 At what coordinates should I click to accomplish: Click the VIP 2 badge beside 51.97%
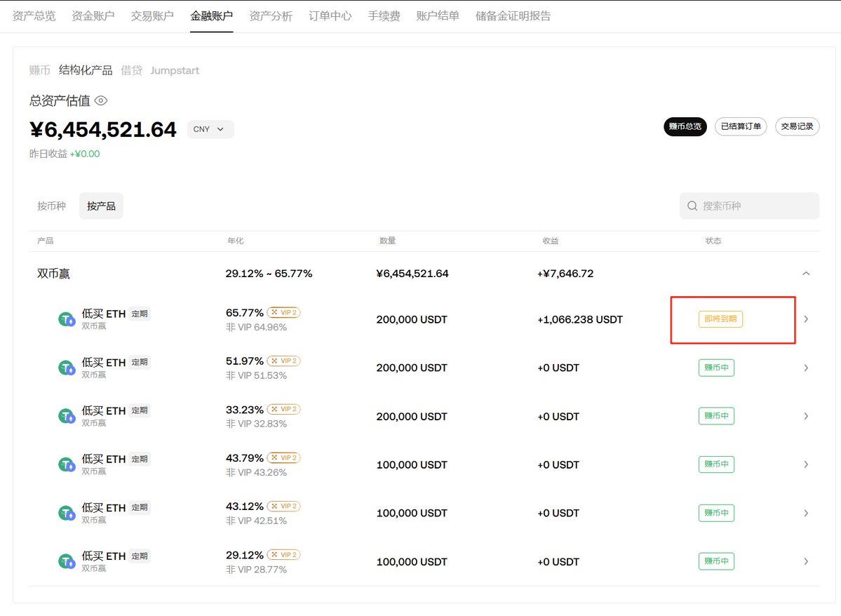[x=284, y=361]
